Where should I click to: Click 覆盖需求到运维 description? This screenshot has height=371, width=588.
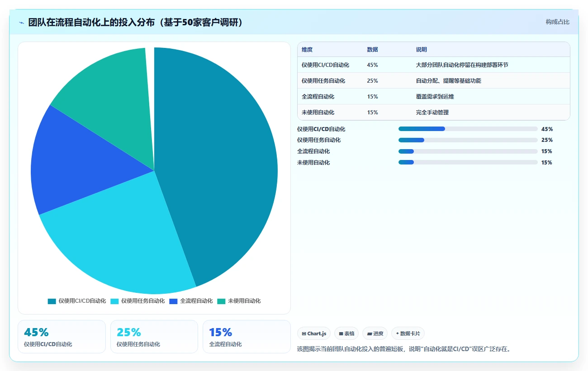[x=435, y=97]
